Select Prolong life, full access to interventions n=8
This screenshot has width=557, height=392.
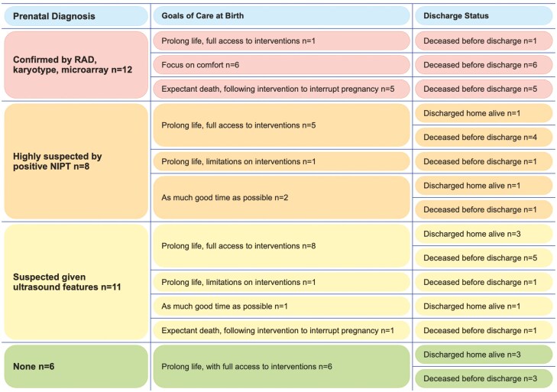click(280, 246)
